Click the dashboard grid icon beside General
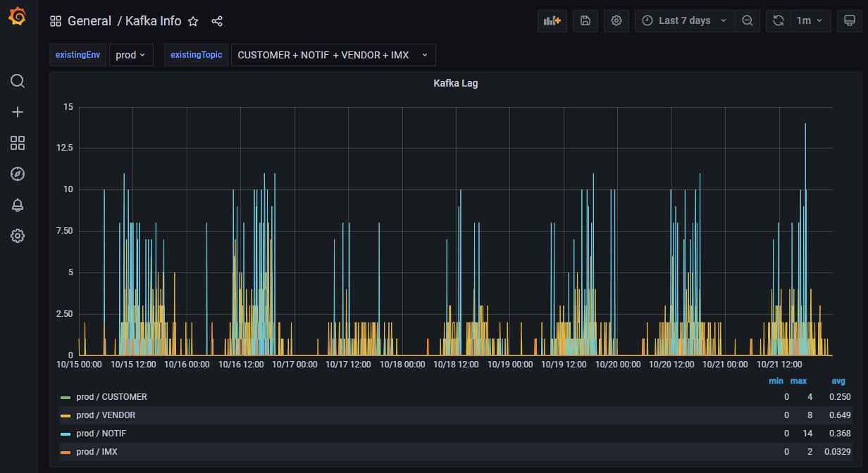 click(x=56, y=21)
